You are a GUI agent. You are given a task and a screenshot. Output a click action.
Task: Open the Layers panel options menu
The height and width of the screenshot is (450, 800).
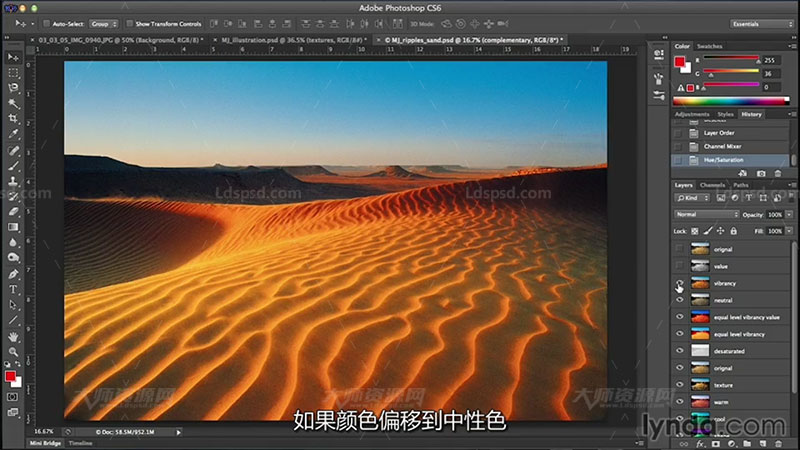point(791,185)
